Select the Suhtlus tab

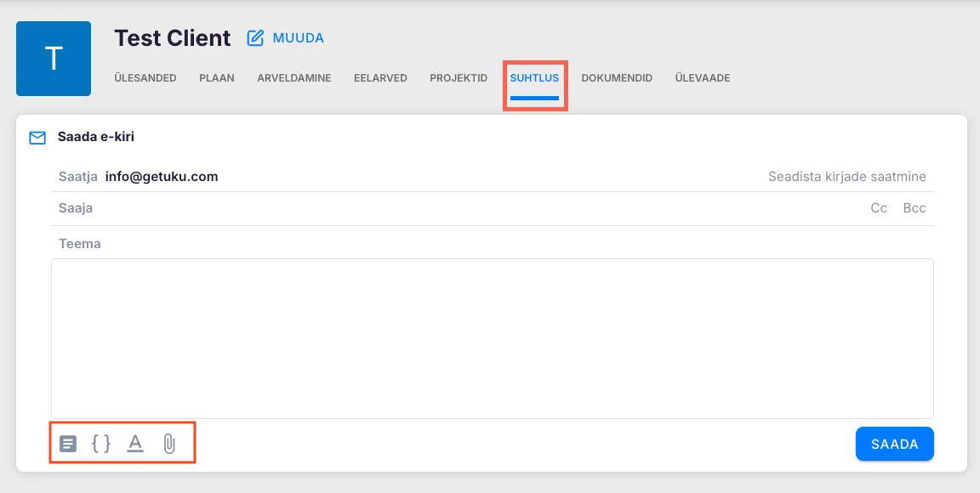(534, 78)
